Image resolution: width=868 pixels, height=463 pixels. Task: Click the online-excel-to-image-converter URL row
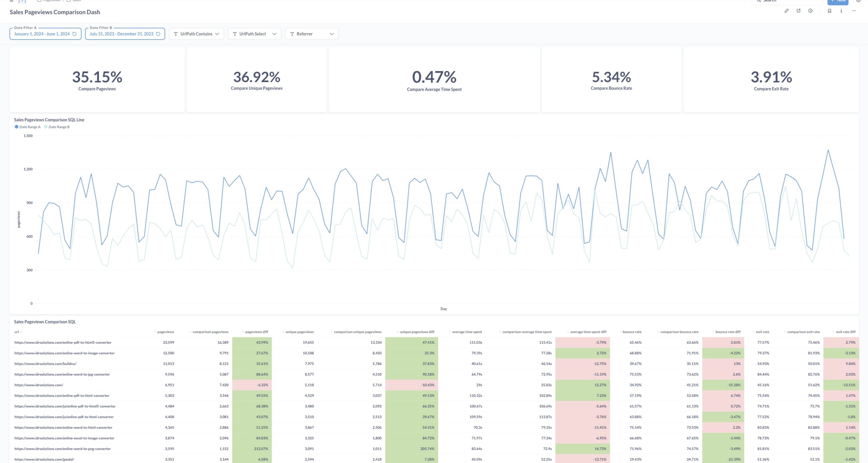pos(64,438)
